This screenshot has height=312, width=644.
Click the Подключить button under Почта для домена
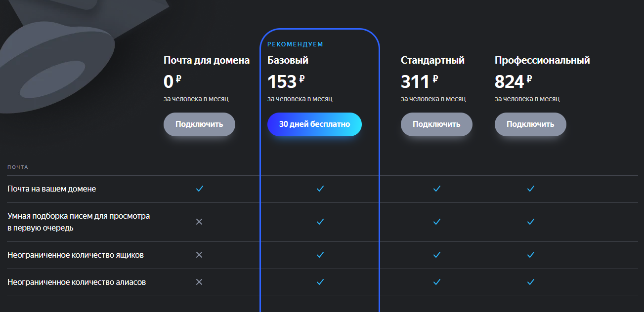199,124
